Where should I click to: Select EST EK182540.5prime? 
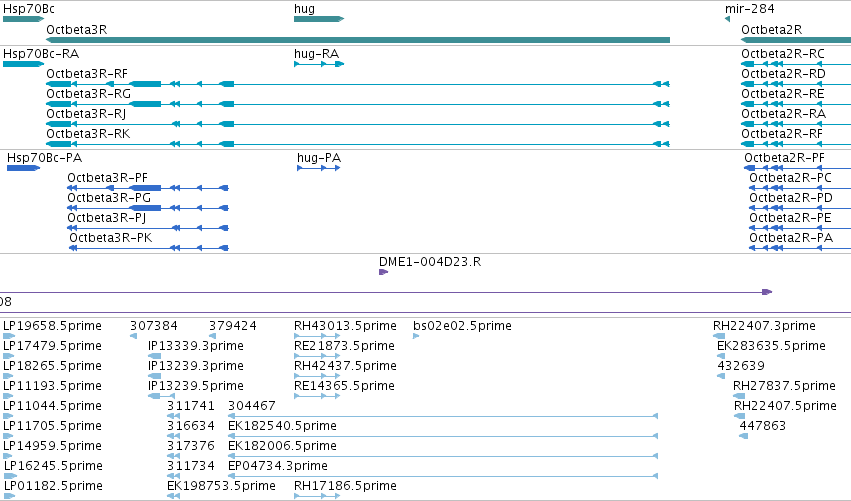282,427
